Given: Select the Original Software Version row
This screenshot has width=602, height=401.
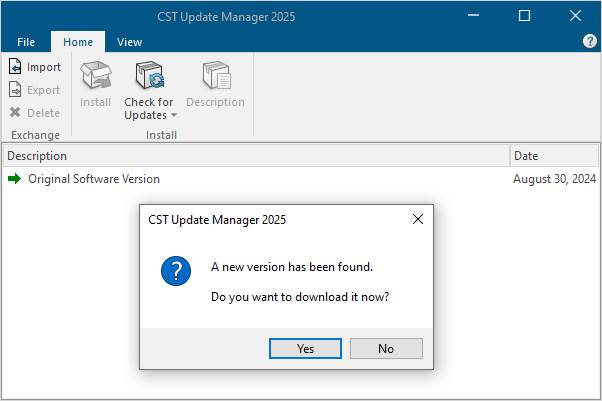Looking at the screenshot, I should pos(301,179).
